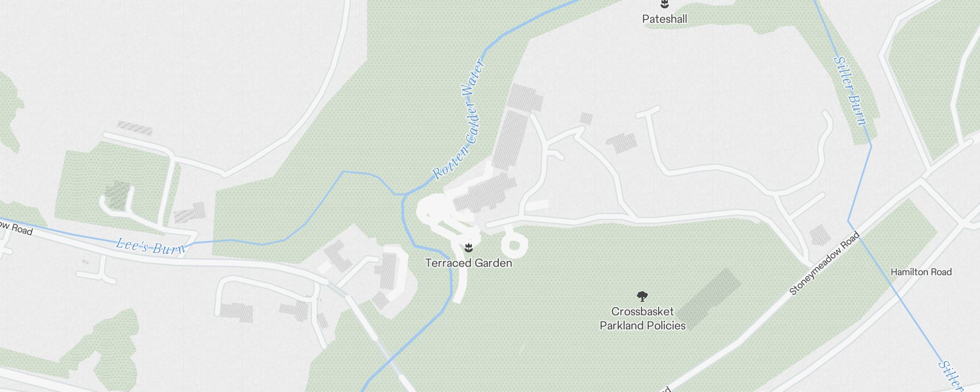This screenshot has width=980, height=392.
Task: Click the Pateshall garden icon
Action: [x=664, y=4]
